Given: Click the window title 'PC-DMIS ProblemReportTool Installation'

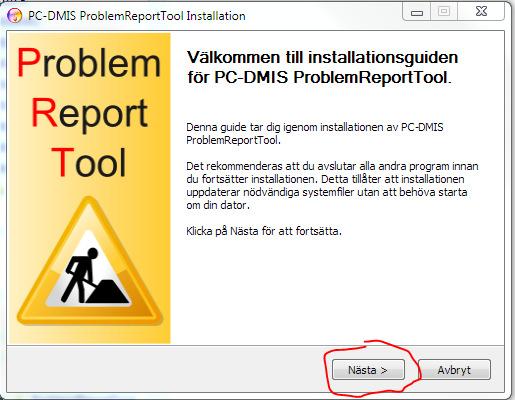Looking at the screenshot, I should coord(137,16).
